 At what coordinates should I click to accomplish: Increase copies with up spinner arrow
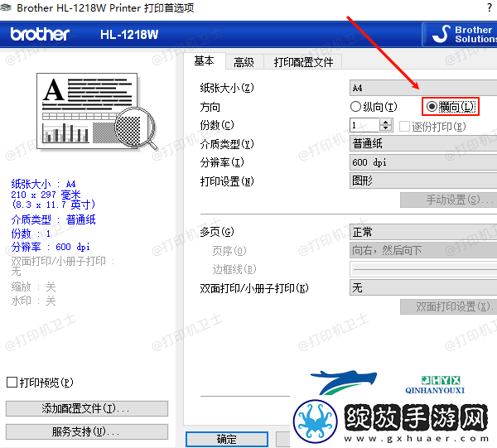386,123
